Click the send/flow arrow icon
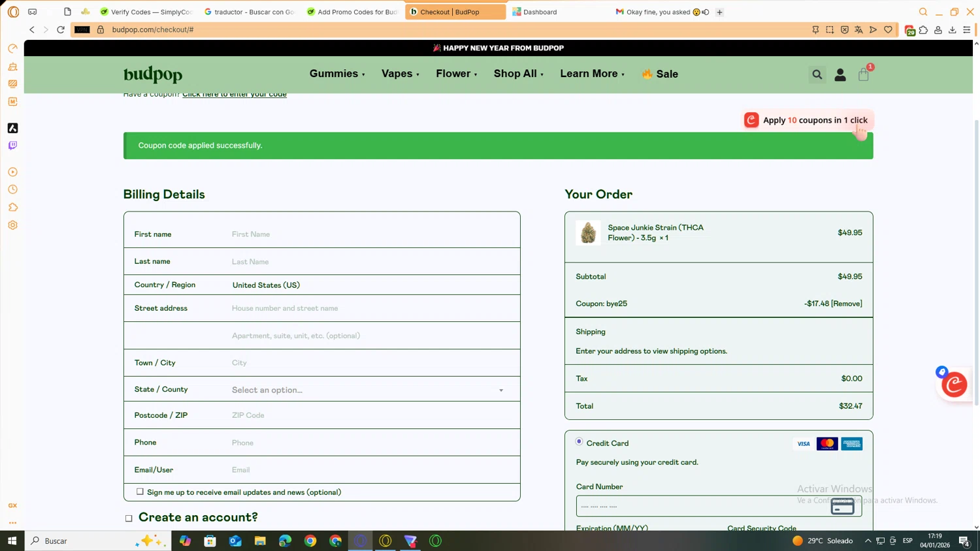This screenshot has height=551, width=980. click(873, 29)
